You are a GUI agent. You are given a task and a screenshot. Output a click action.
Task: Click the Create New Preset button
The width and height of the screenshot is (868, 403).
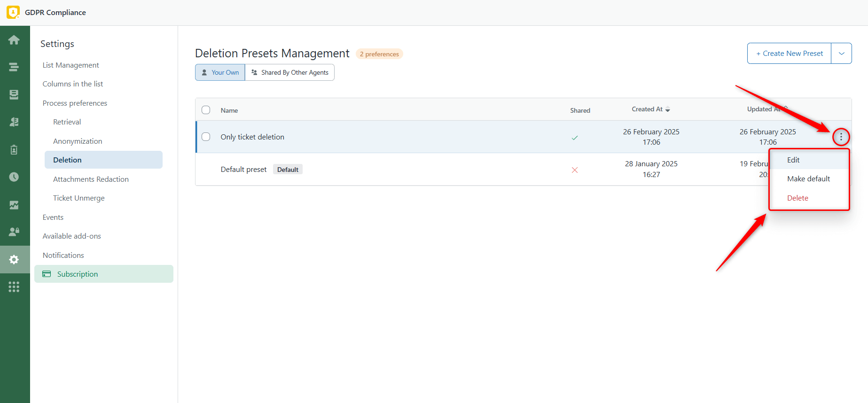pos(789,54)
